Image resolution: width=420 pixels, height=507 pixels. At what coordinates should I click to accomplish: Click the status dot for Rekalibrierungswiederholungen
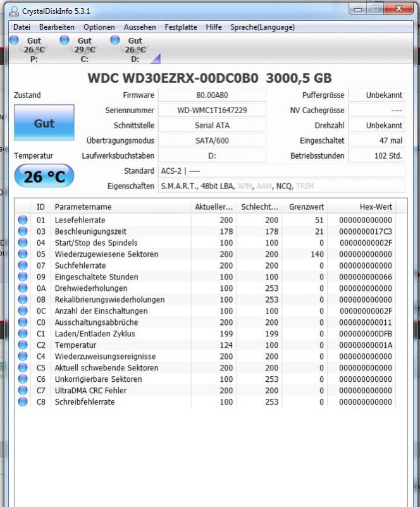point(23,300)
